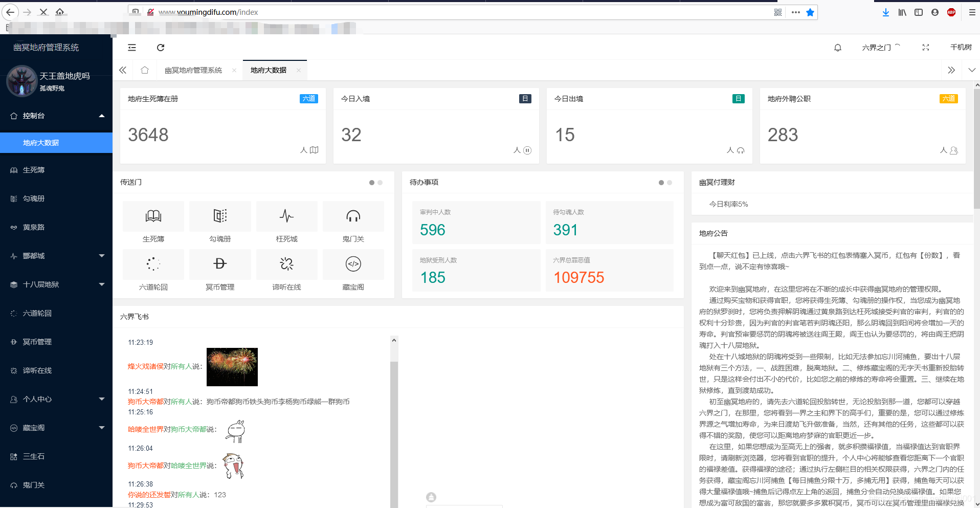Open 六界总罪恶值 count 109755
Image resolution: width=980 pixels, height=508 pixels.
click(579, 278)
